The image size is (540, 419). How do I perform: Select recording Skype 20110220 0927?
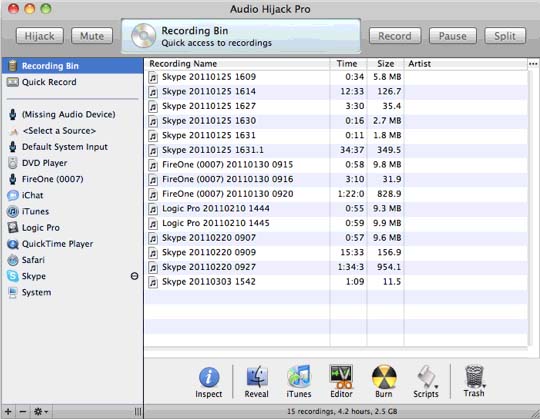[336, 267]
